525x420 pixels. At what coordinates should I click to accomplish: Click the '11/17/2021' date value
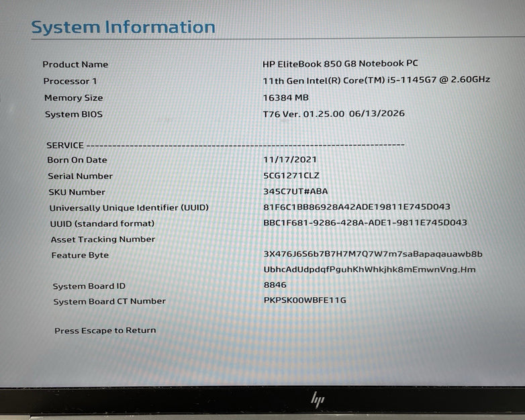click(x=290, y=159)
